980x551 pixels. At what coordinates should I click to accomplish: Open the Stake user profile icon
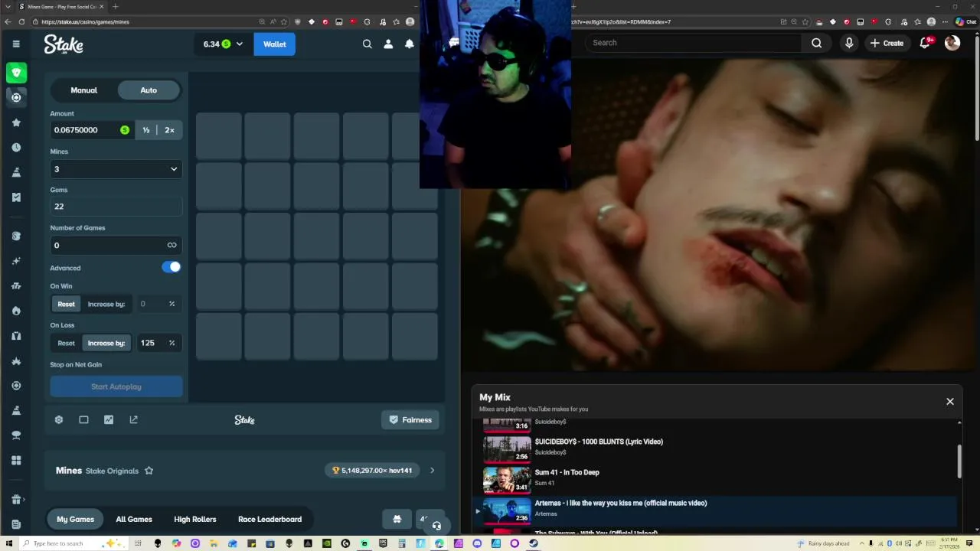click(388, 44)
